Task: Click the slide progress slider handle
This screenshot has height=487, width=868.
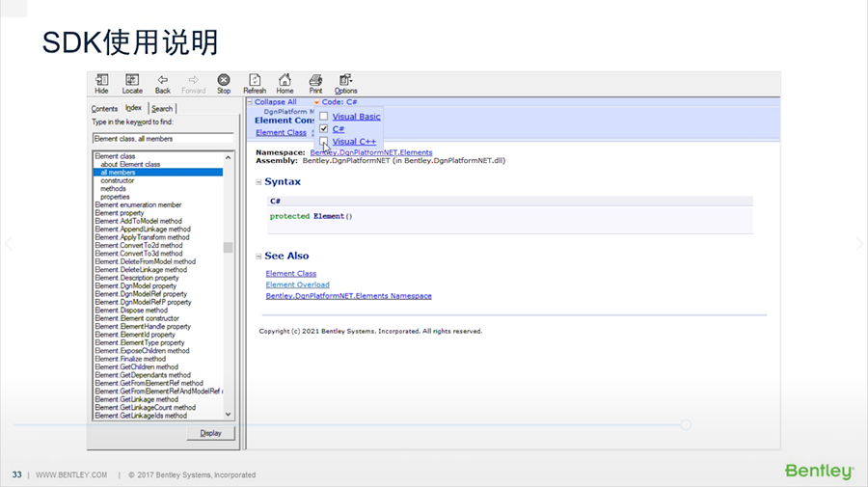Action: 686,425
